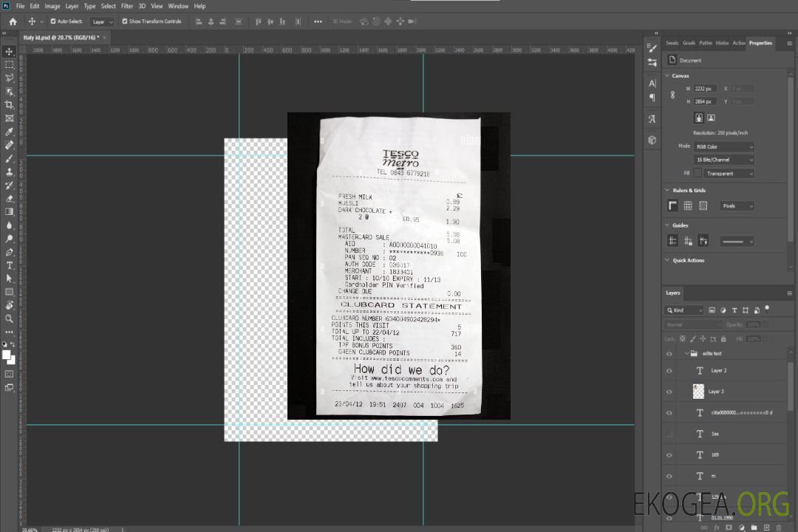798x532 pixels.
Task: Select the Frame tool
Action: 9,118
